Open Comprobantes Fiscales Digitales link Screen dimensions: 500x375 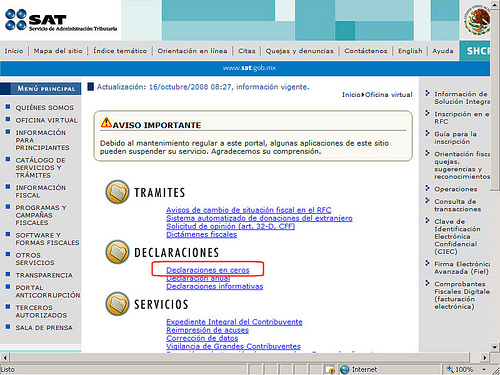point(462,295)
